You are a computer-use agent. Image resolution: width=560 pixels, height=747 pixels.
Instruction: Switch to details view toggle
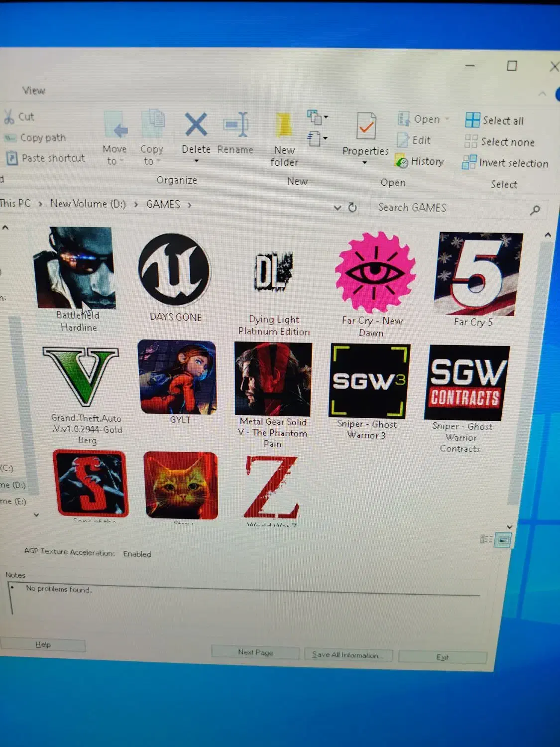point(486,539)
